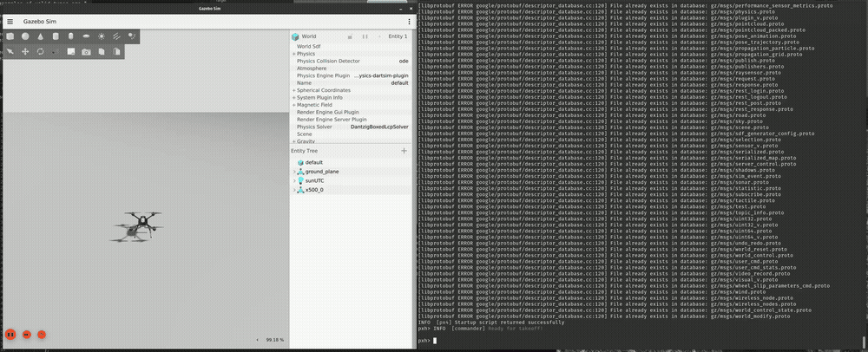
Task: Open the hamburger menu in Gazebo Sim
Action: tap(10, 20)
